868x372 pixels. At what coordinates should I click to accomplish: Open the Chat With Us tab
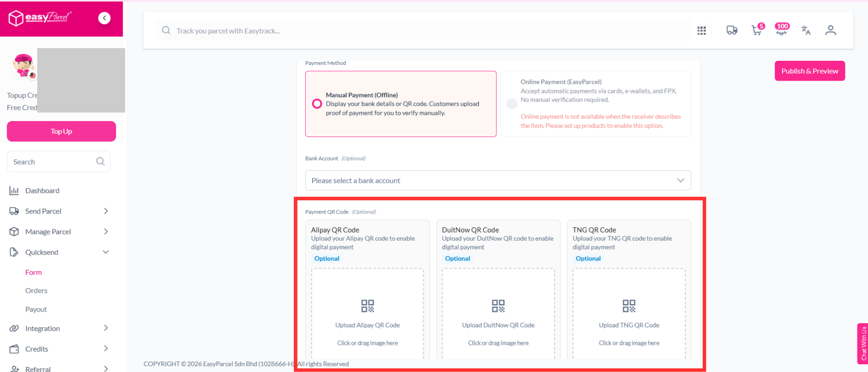pos(863,343)
